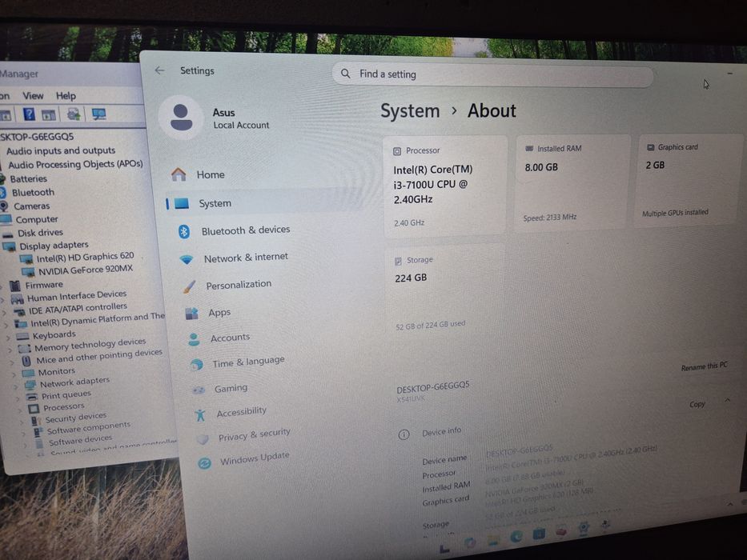The width and height of the screenshot is (747, 560).
Task: Click the Security devices icon in Device Manager
Action: (x=36, y=421)
